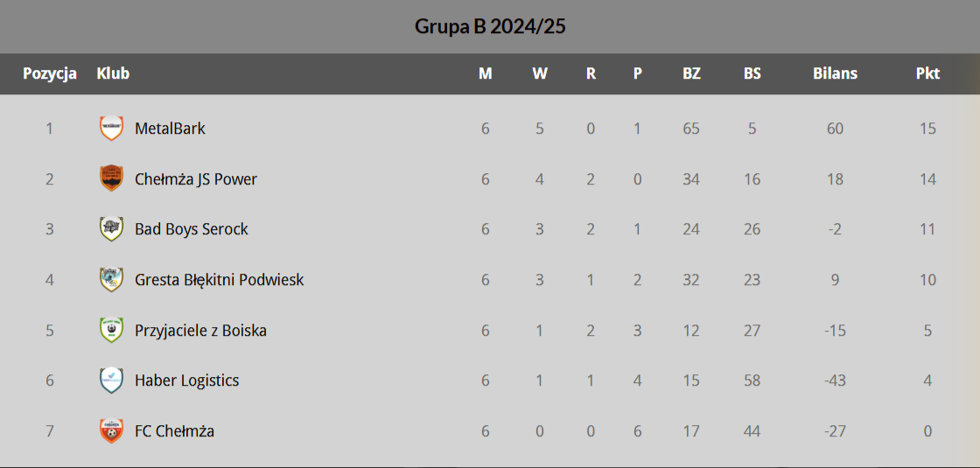The image size is (980, 468).
Task: Open the Haber Logistics club name
Action: click(186, 381)
